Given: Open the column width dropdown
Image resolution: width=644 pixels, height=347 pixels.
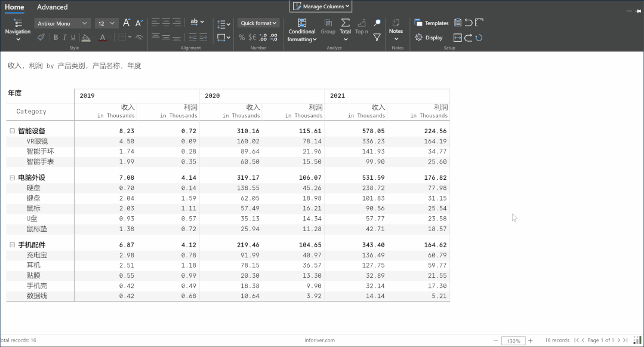Looking at the screenshot, I should tap(223, 38).
